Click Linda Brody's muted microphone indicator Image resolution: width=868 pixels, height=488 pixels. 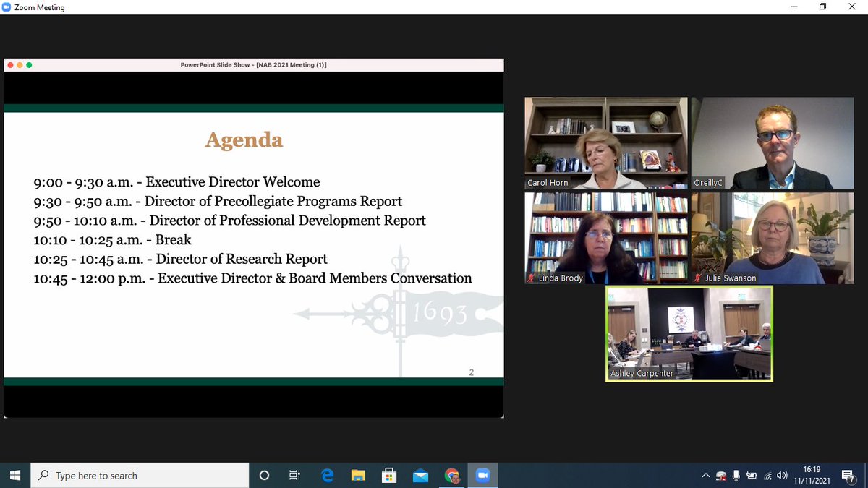coord(532,277)
